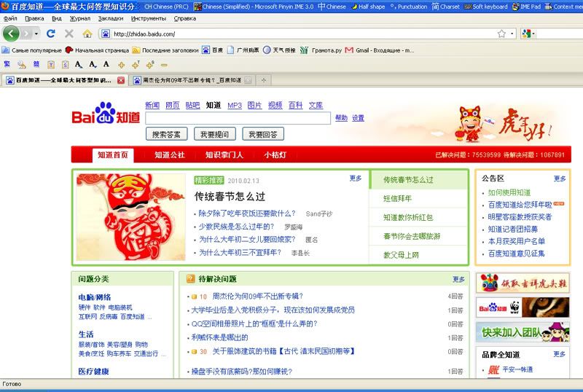Click the yellow plus icon with T superscript
583x392 pixels.
[x=136, y=65]
